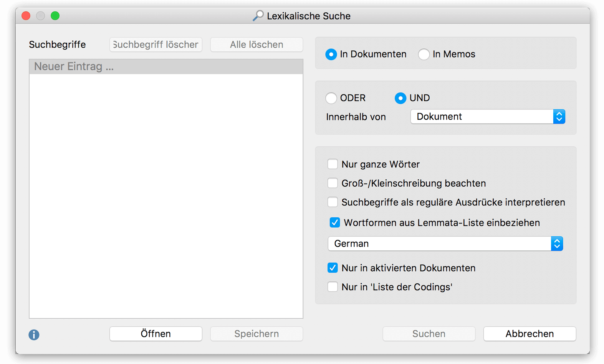
Task: Cancel with the Abbrechen button
Action: [x=530, y=334]
